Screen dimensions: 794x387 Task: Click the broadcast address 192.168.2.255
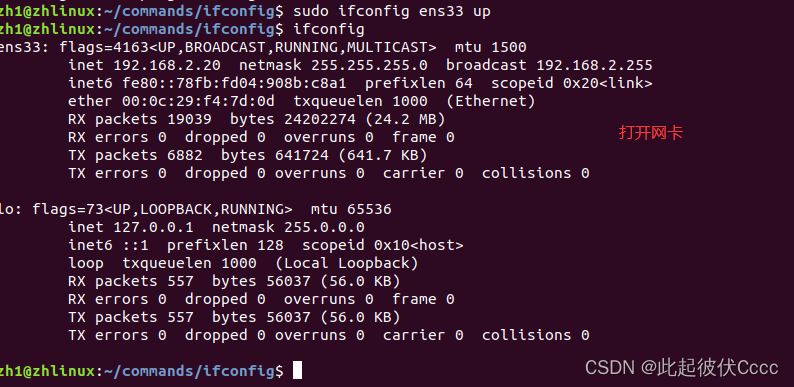tap(594, 65)
